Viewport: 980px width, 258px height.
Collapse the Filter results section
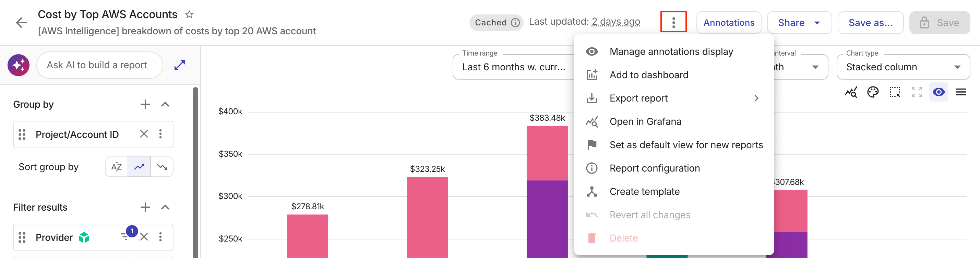165,207
